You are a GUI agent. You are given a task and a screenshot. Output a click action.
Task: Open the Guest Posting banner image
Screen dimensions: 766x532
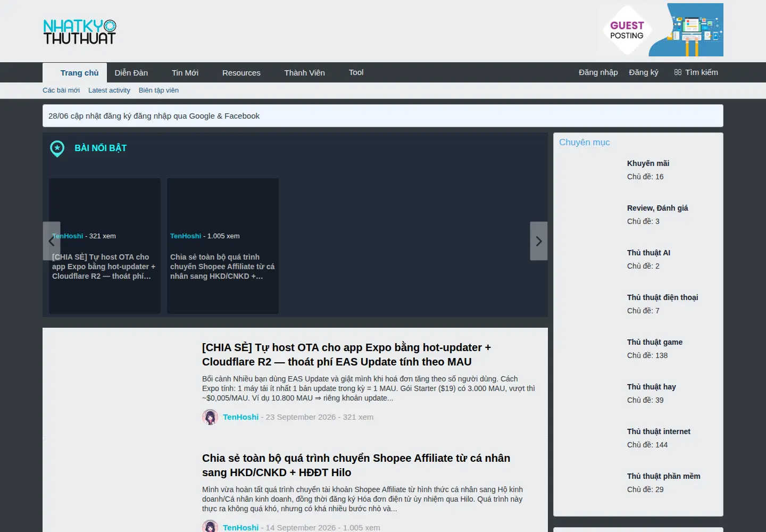tap(660, 30)
